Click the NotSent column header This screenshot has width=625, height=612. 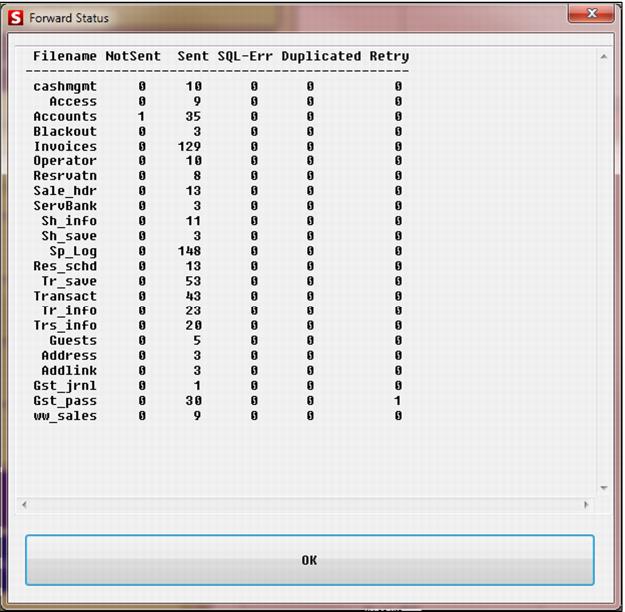133,56
